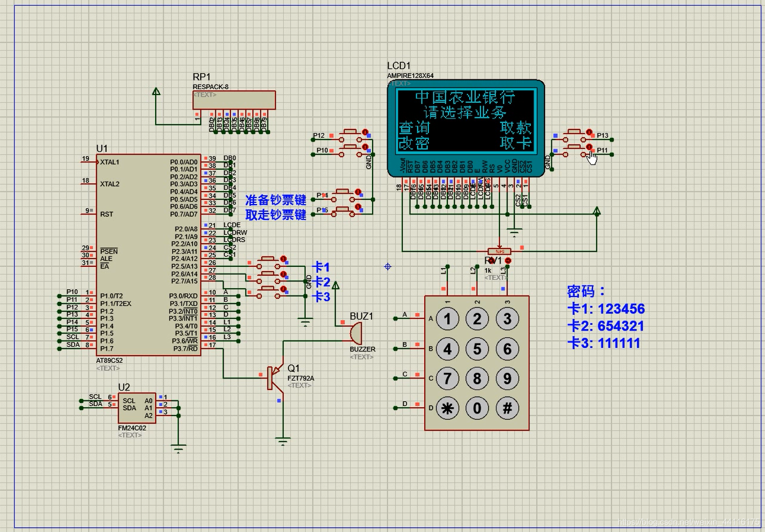The image size is (765, 532).
Task: Click the blue 卡1 label
Action: (321, 267)
